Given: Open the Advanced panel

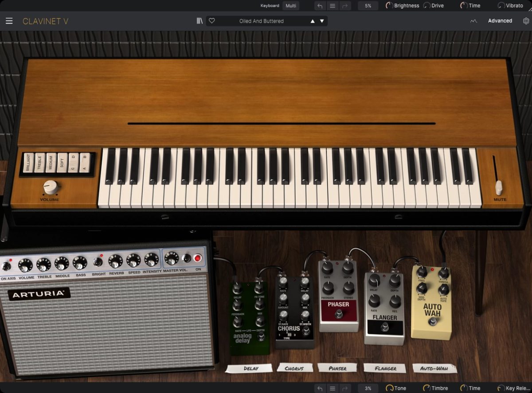Looking at the screenshot, I should click(x=500, y=21).
